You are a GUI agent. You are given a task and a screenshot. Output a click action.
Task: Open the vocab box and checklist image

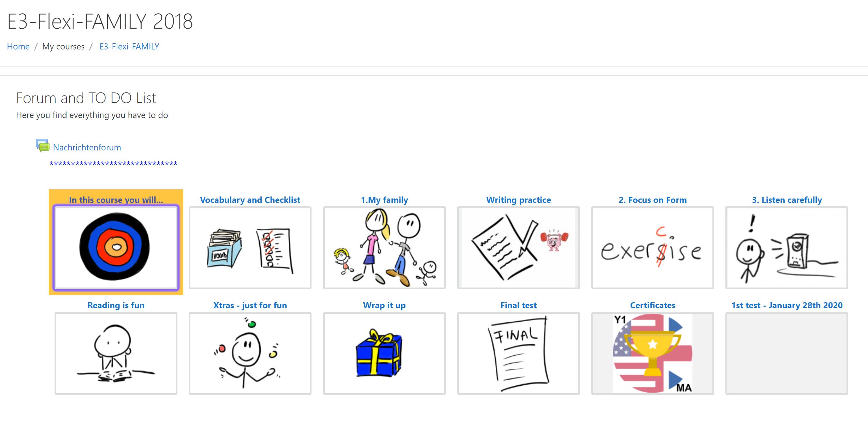coord(250,248)
